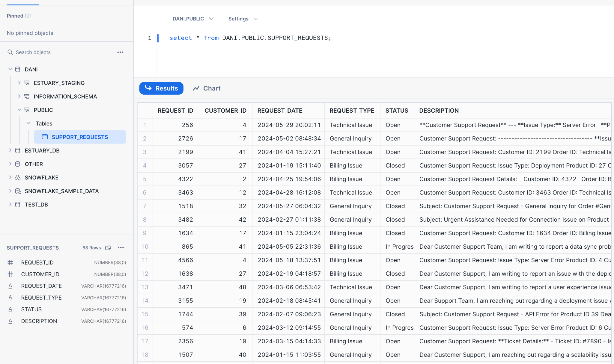Click line number 1 in editor gutter

pyautogui.click(x=150, y=38)
